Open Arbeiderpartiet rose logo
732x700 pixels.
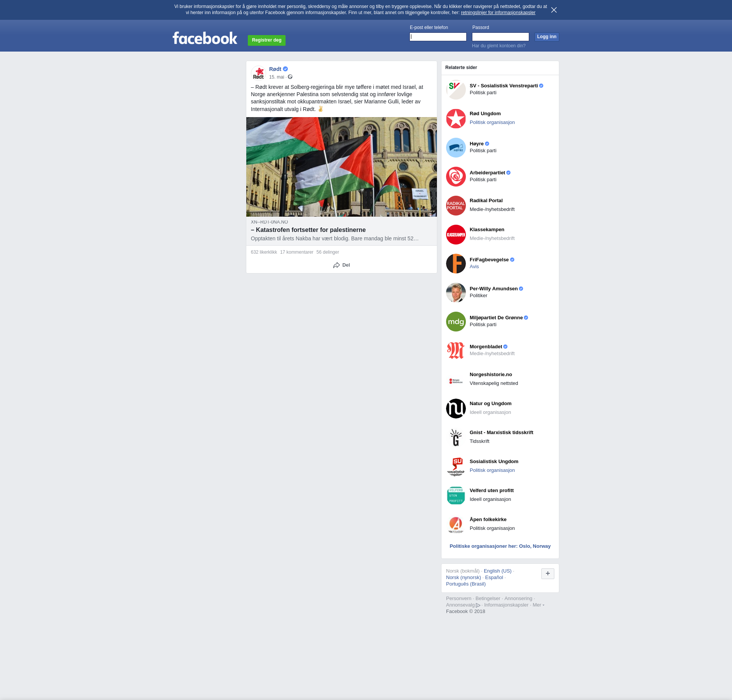456,177
